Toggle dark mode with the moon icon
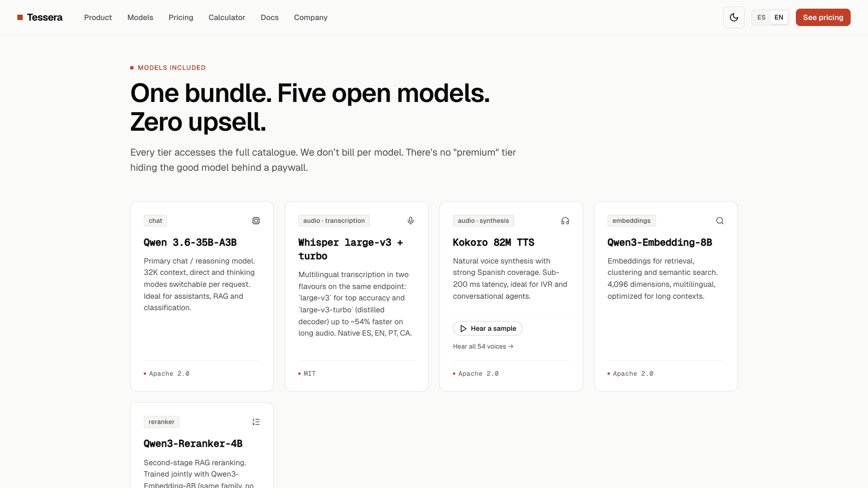Screen dimensions: 868x488 (734, 17)
